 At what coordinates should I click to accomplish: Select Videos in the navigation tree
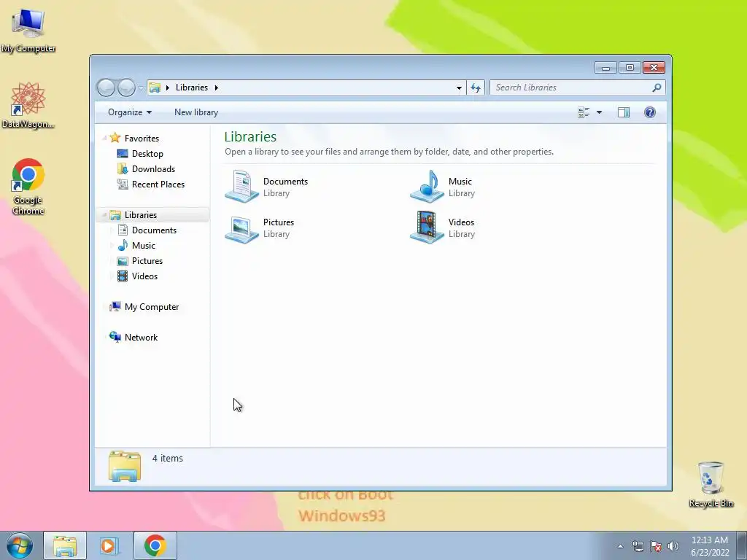tap(138, 276)
